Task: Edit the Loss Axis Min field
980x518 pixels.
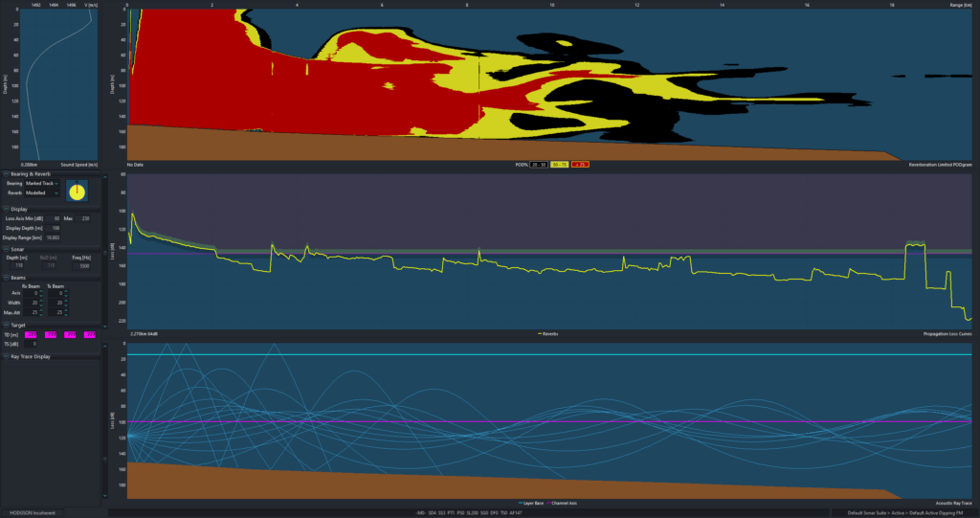Action: click(53, 218)
